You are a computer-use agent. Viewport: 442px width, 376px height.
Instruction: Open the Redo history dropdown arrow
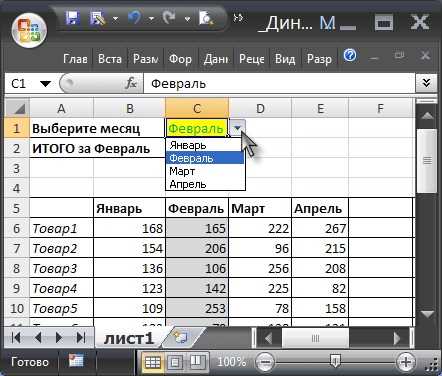click(x=187, y=19)
